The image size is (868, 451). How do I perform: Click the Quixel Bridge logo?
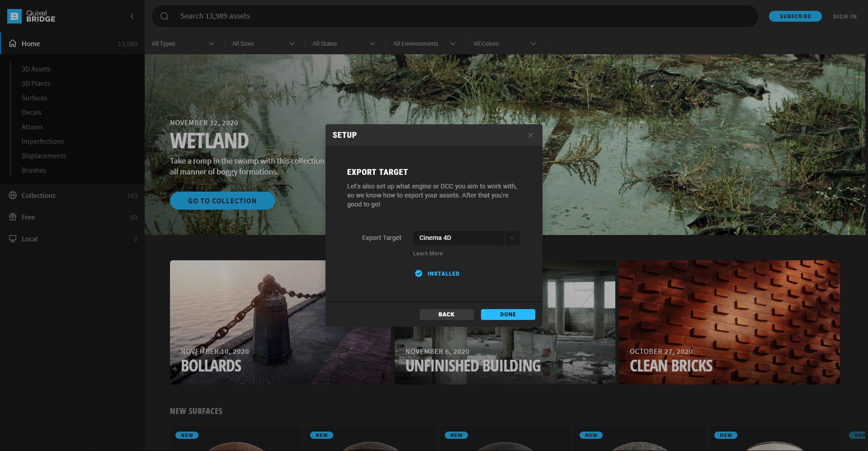[31, 16]
